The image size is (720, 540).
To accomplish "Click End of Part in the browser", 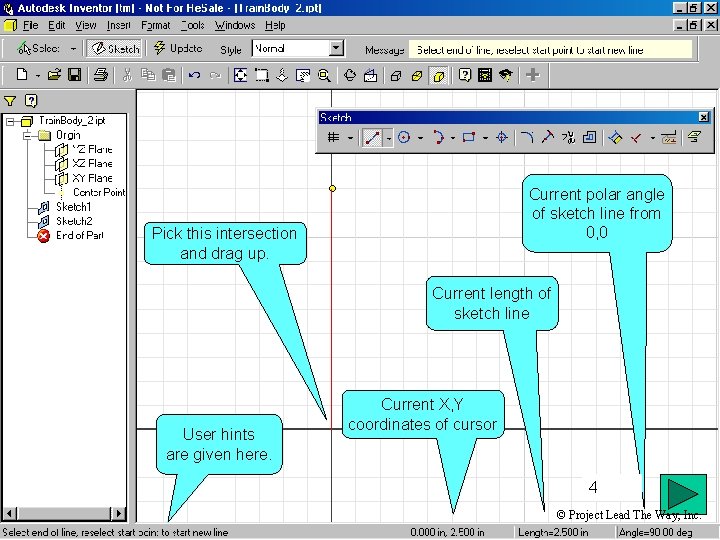I will coord(79,235).
